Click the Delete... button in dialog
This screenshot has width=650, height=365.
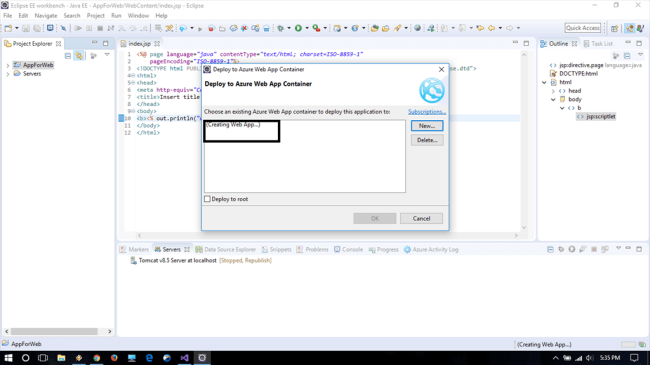[x=427, y=140]
